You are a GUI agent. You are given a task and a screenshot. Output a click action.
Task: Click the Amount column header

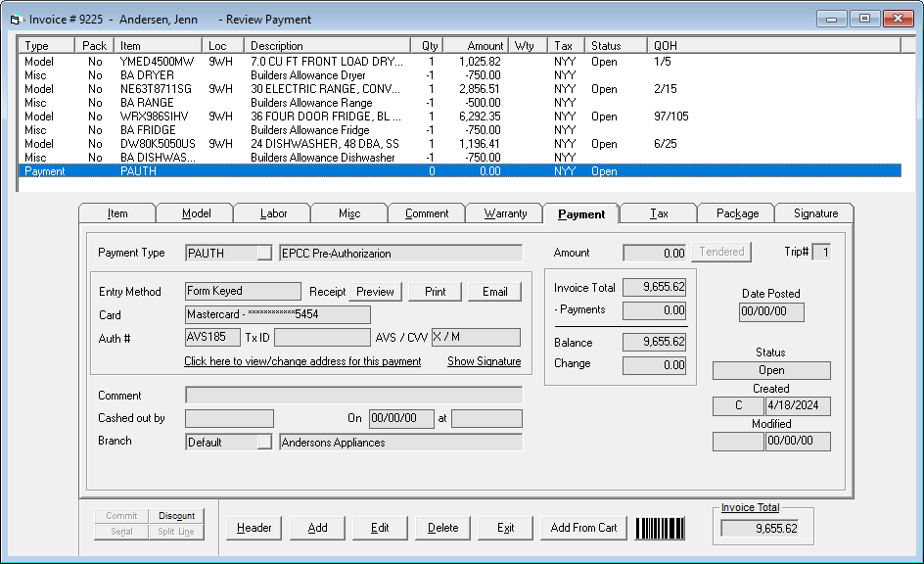(476, 46)
